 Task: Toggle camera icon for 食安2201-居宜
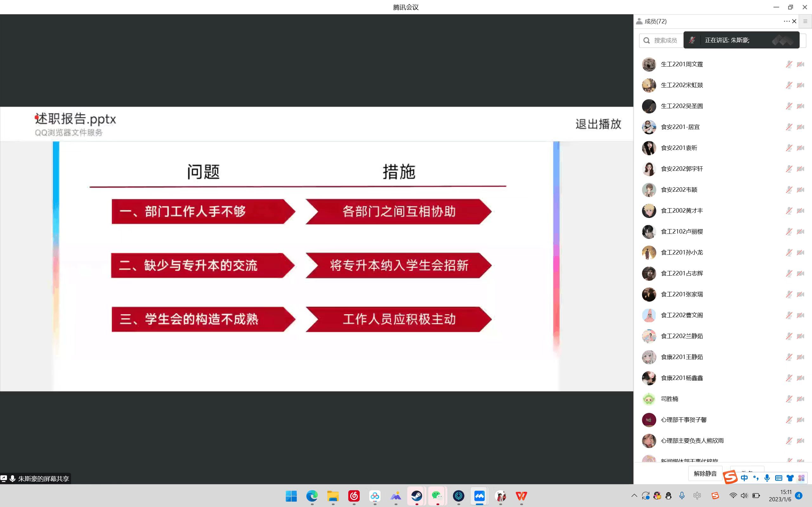click(x=801, y=127)
